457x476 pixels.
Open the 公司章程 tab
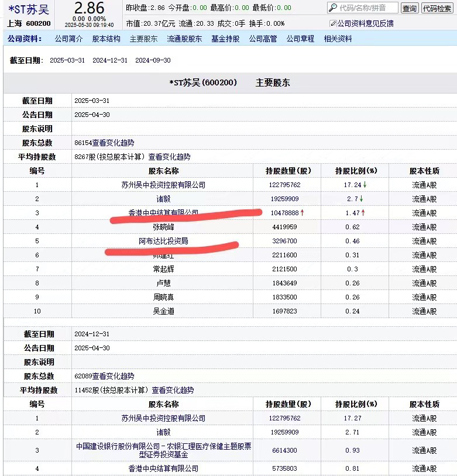pos(300,39)
